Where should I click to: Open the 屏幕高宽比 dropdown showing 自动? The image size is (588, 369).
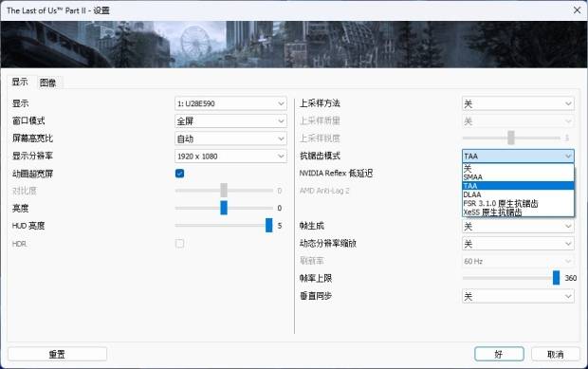point(230,138)
